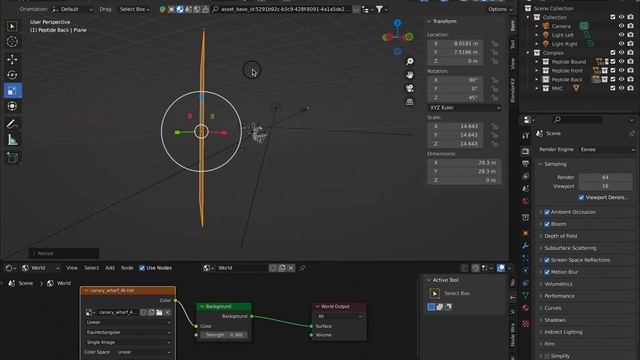Open the viewport Options menu

pos(500,9)
